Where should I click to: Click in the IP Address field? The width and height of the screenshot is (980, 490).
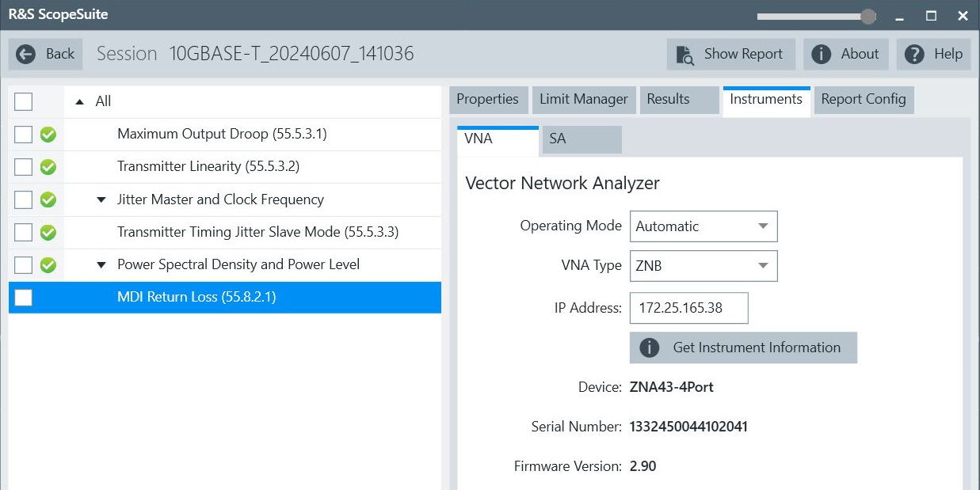(688, 308)
